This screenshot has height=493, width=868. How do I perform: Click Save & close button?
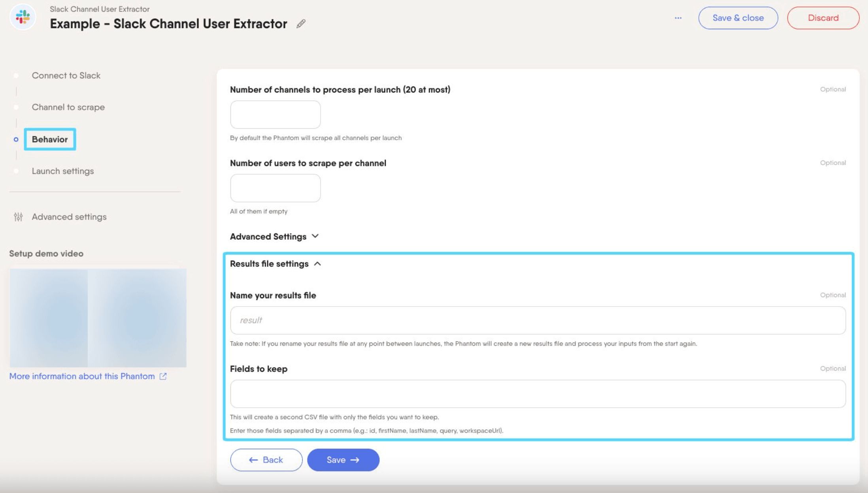738,18
